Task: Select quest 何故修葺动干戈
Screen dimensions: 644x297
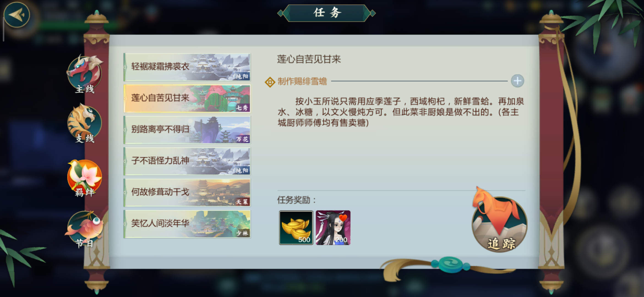Action: pyautogui.click(x=187, y=193)
